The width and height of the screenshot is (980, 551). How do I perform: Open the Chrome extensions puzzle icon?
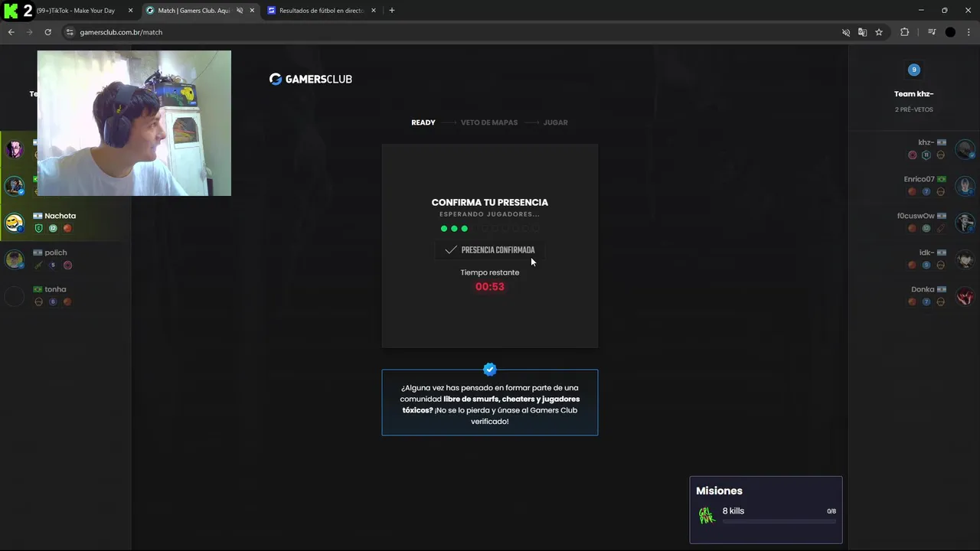click(904, 32)
